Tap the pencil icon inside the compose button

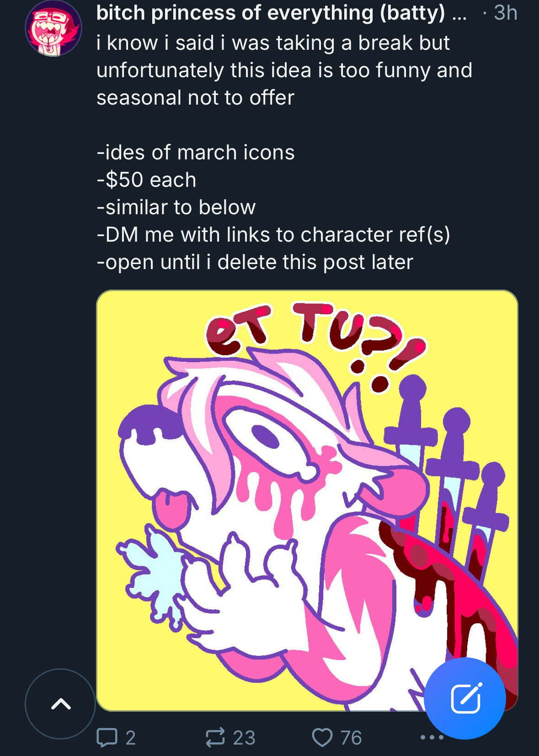point(466,698)
